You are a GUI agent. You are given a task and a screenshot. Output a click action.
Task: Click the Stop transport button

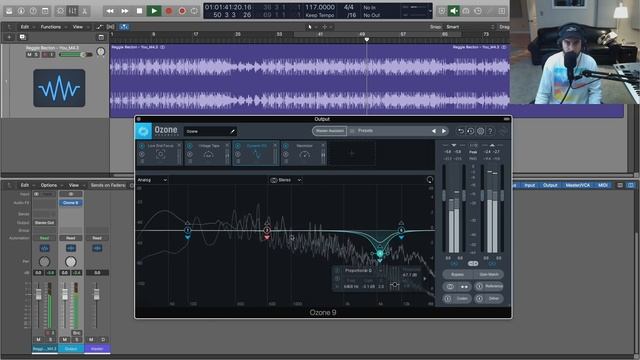[x=139, y=11]
